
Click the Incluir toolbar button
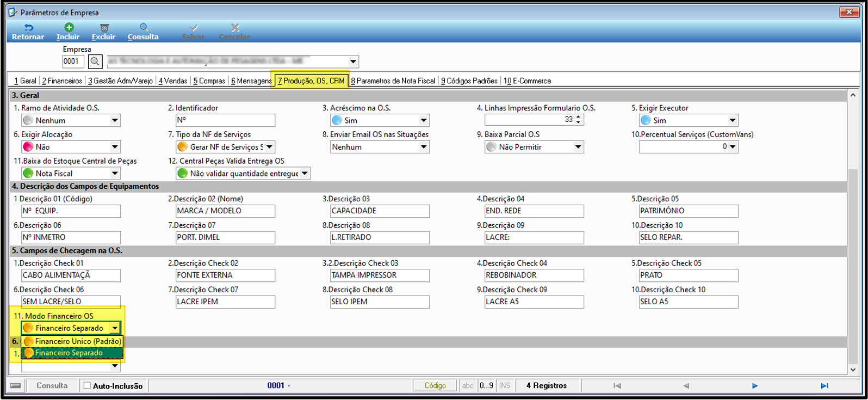pyautogui.click(x=68, y=32)
